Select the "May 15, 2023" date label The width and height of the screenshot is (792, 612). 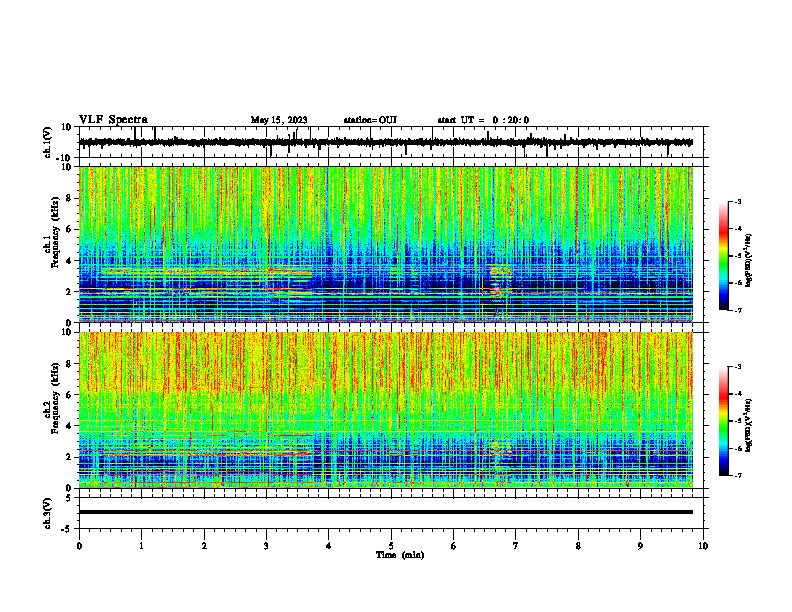point(279,120)
